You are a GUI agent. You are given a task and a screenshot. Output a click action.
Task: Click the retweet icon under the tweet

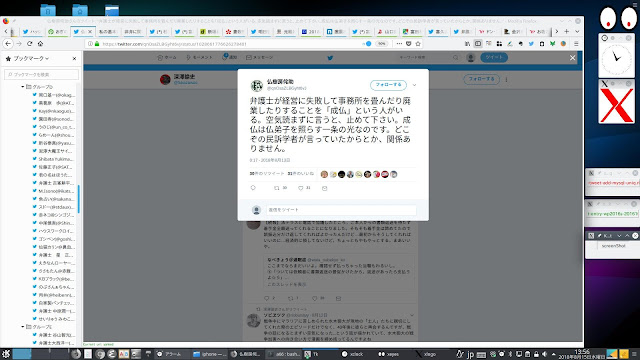(277, 188)
